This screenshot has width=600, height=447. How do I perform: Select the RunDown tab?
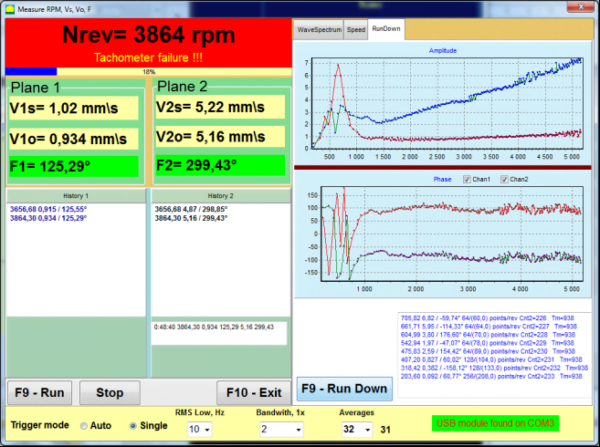(384, 30)
